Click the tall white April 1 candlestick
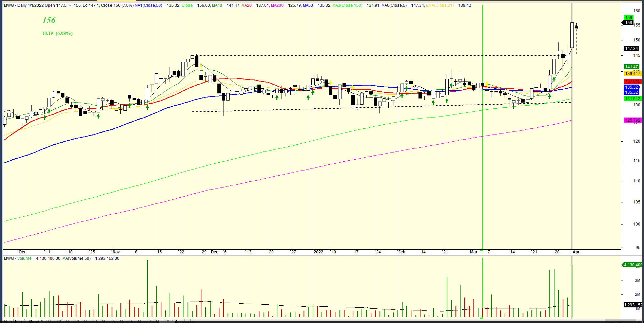This screenshot has width=644, height=323. click(572, 35)
